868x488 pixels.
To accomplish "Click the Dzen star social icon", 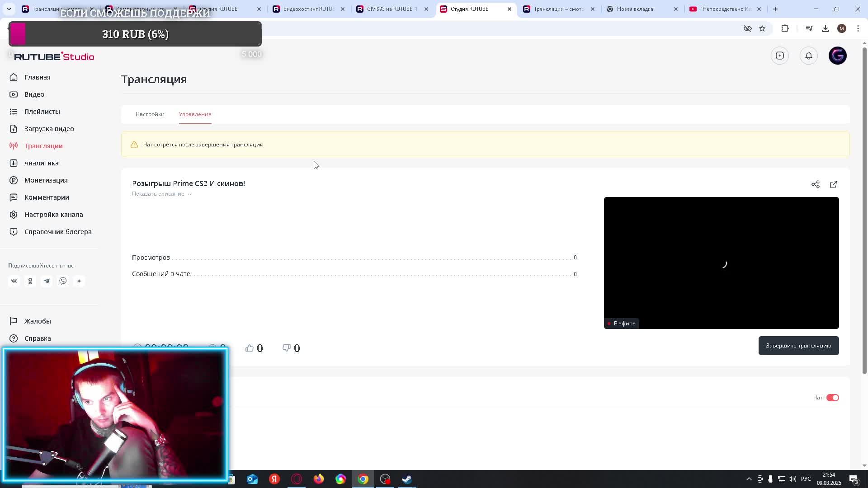I will point(79,281).
